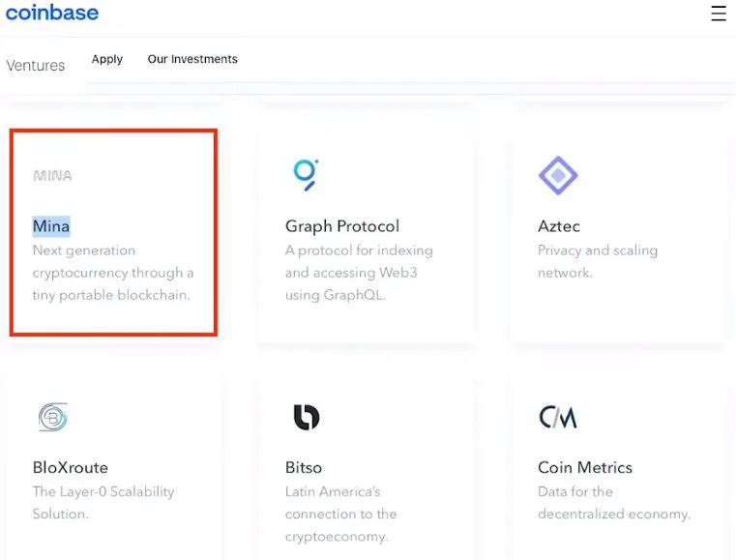This screenshot has width=736, height=560.
Task: Click Graph Protocol's GraphQL description text
Action: pos(359,273)
